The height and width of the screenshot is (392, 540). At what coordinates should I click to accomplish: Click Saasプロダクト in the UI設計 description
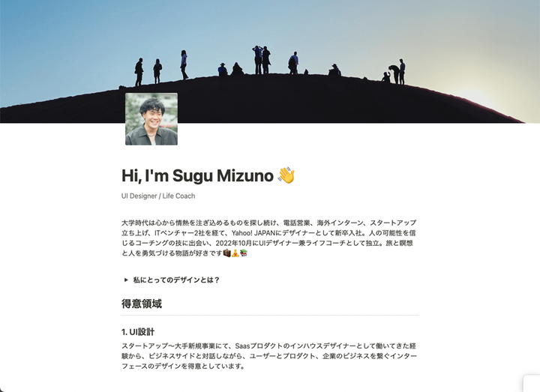260,346
